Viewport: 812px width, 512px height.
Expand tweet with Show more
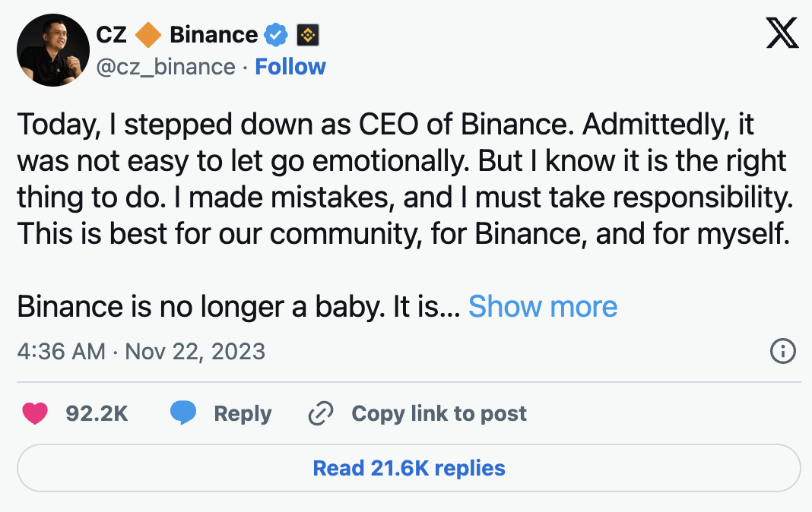coord(543,307)
